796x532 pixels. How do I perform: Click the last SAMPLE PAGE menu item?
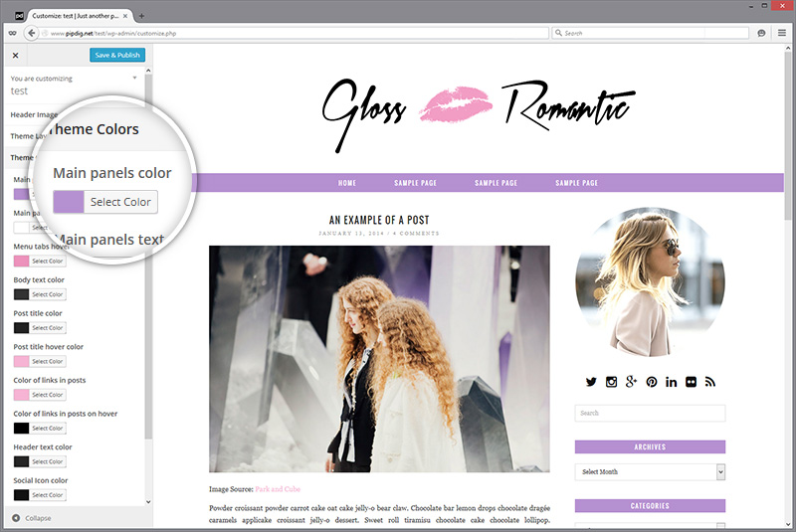click(x=576, y=183)
